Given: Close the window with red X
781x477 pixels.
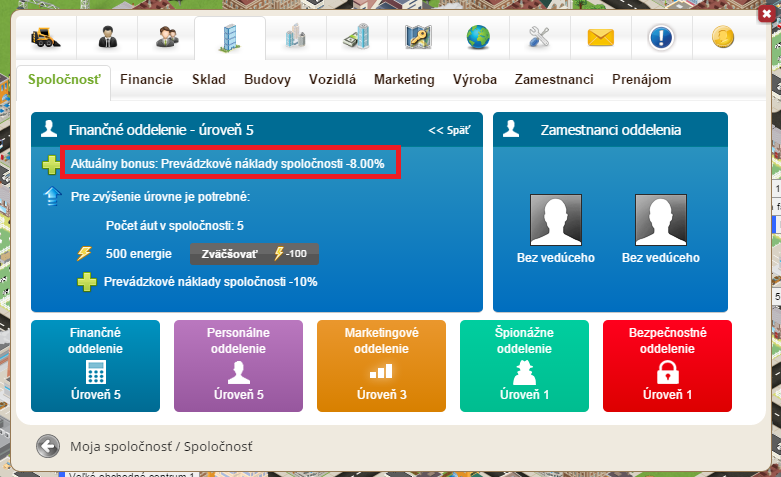Looking at the screenshot, I should pos(766,14).
